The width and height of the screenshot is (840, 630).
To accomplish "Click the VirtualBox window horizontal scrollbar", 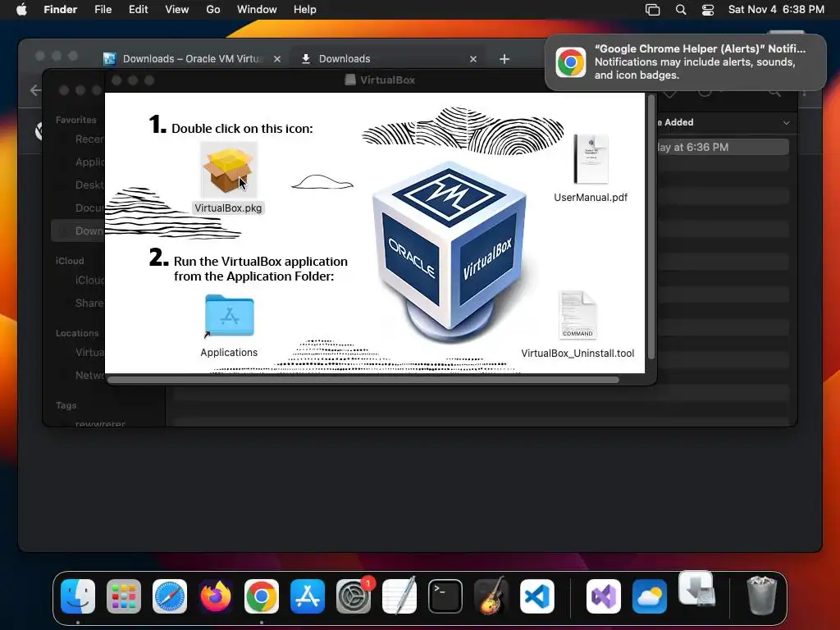I will (363, 380).
